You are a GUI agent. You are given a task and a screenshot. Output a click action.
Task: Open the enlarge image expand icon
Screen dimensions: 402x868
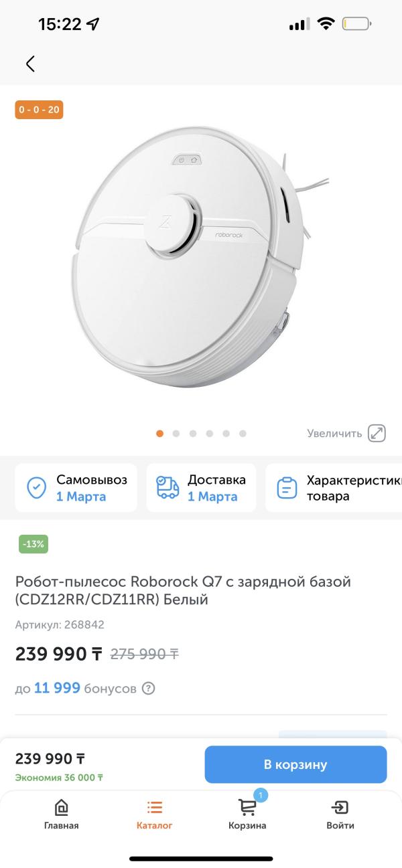click(x=378, y=433)
